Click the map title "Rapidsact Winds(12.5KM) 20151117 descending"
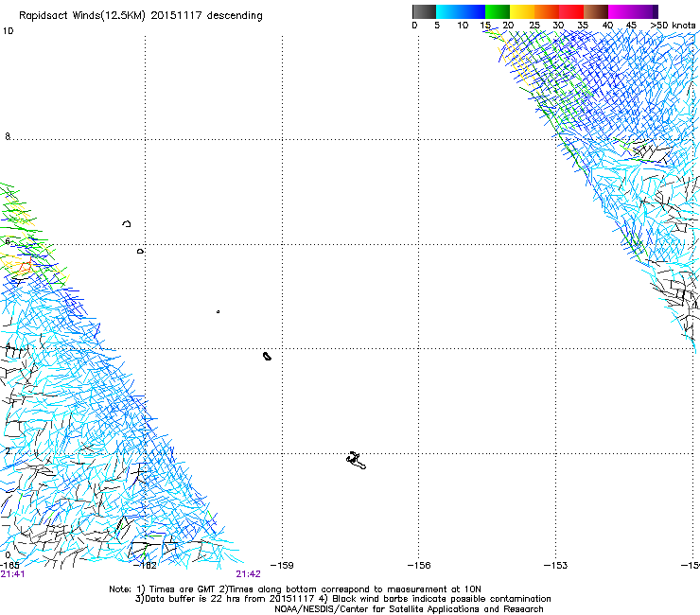 (141, 16)
